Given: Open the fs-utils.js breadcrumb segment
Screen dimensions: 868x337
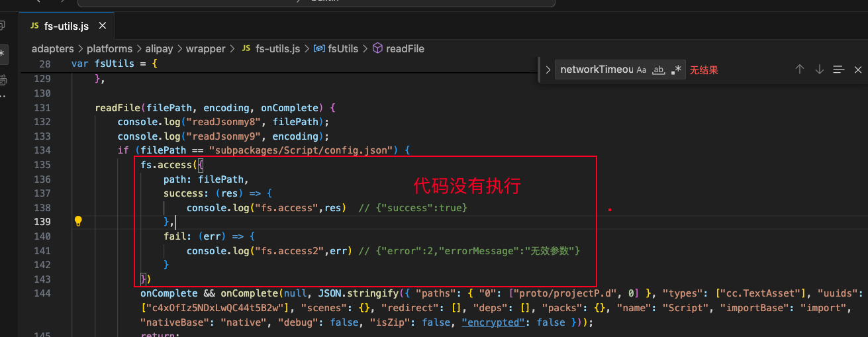Looking at the screenshot, I should click(271, 49).
